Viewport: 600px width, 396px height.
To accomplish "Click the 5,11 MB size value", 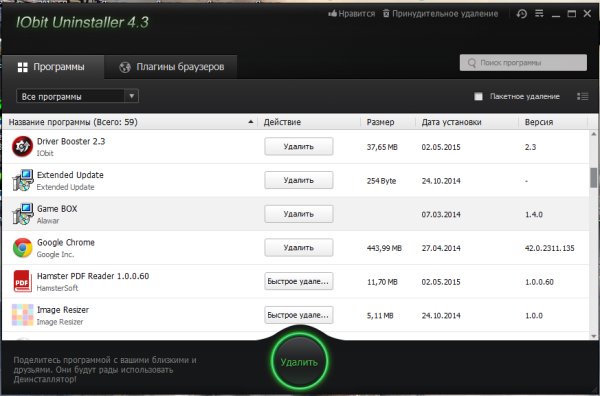I will click(x=380, y=316).
